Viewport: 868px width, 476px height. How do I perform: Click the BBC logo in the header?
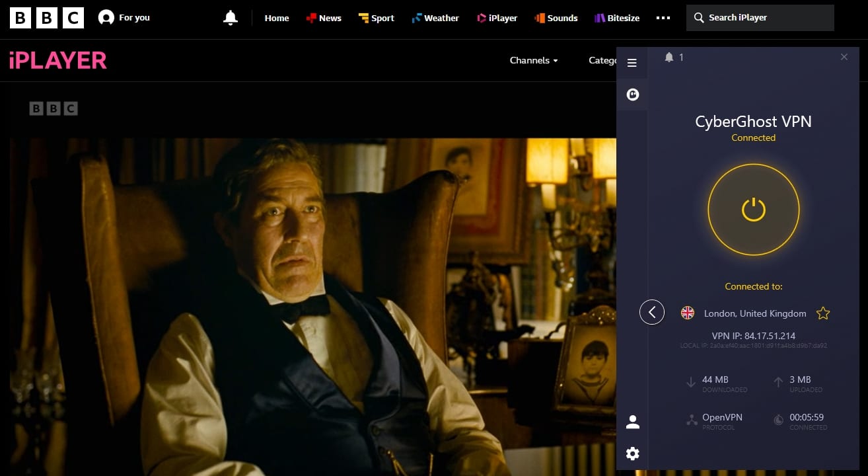tap(47, 18)
